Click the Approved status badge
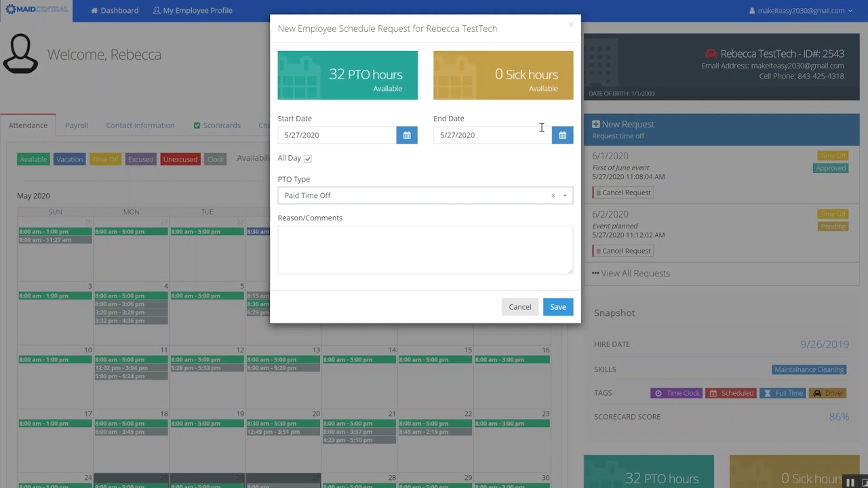The image size is (868, 488). click(831, 168)
